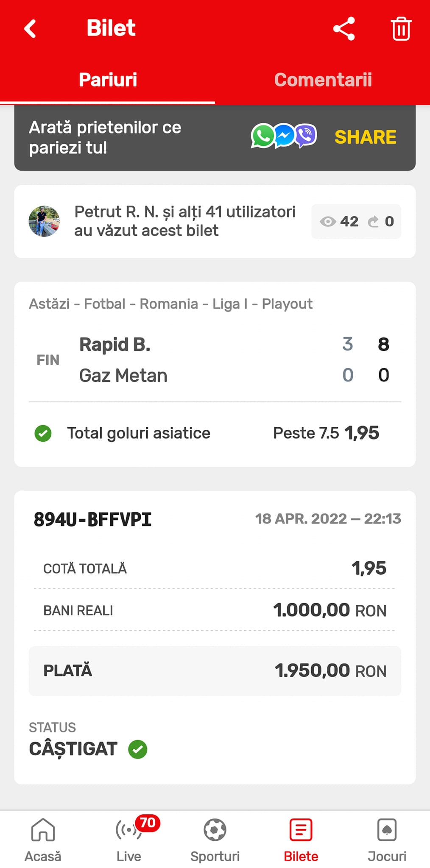Tap the Messenger share icon
Viewport: 430px width, 868px height.
(285, 136)
